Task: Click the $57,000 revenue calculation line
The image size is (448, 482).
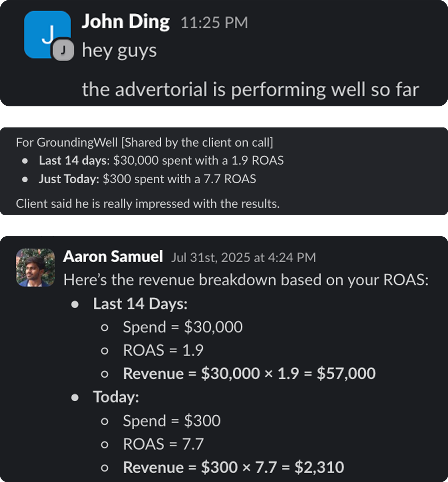Action: pos(249,374)
